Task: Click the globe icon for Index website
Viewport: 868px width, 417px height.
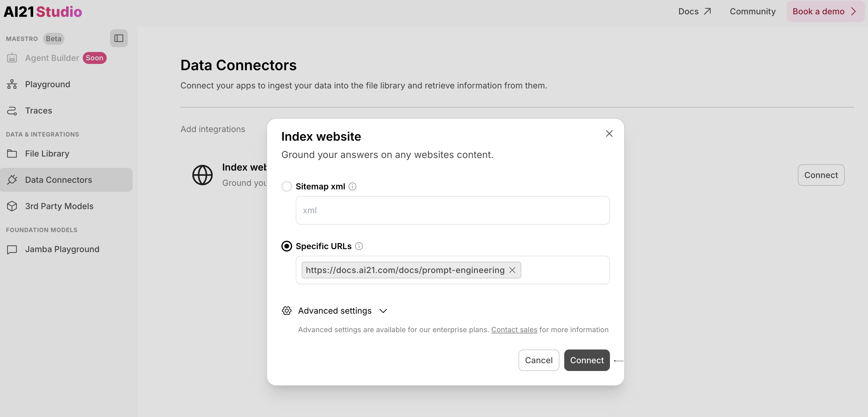Action: [203, 175]
